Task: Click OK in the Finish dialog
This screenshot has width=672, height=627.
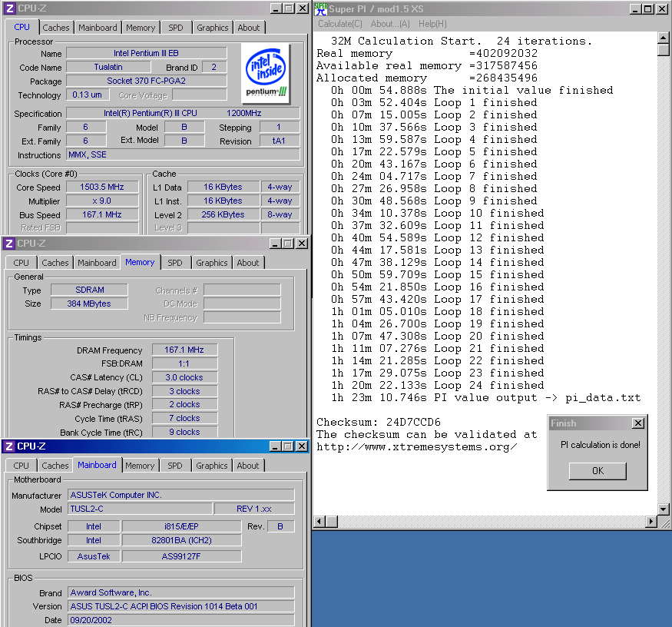Action: click(598, 471)
